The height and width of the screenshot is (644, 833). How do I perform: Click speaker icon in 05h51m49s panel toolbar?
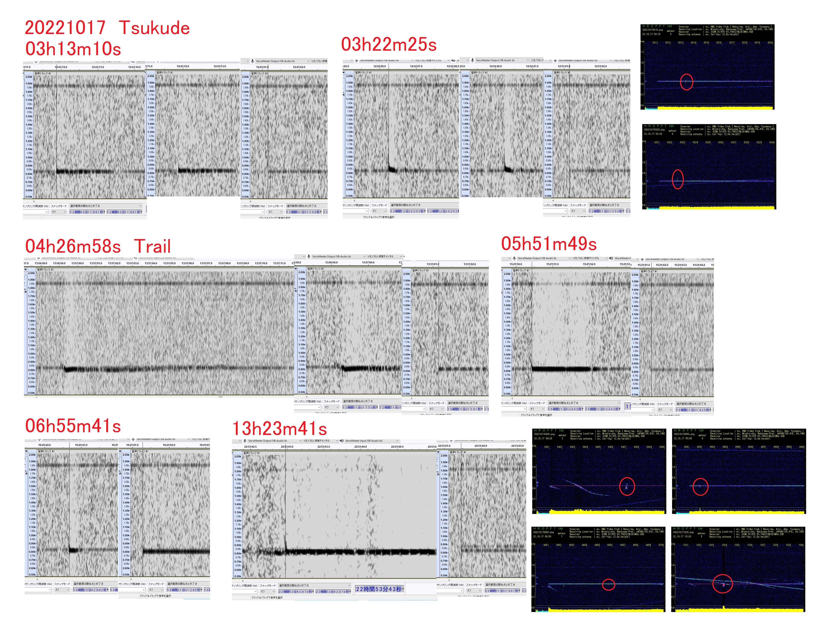[x=611, y=258]
